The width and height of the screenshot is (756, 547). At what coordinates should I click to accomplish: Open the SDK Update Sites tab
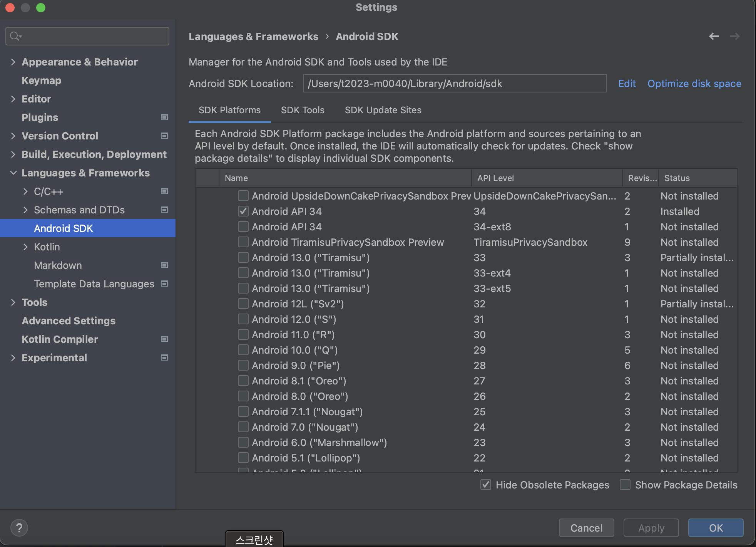(383, 110)
